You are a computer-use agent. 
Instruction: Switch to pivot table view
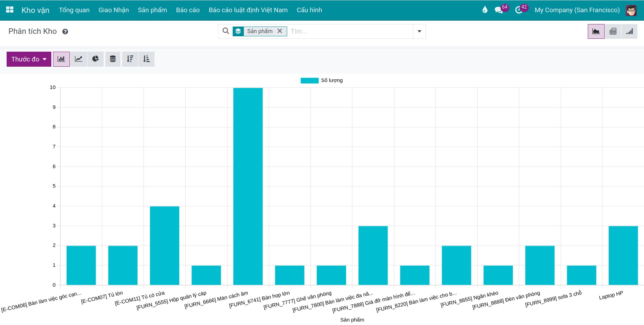tap(613, 31)
